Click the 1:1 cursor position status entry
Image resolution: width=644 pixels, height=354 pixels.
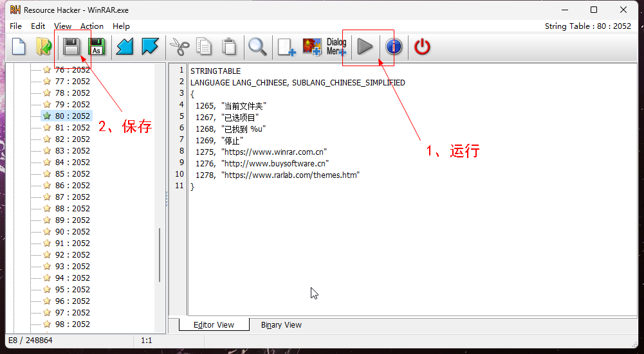tap(146, 340)
